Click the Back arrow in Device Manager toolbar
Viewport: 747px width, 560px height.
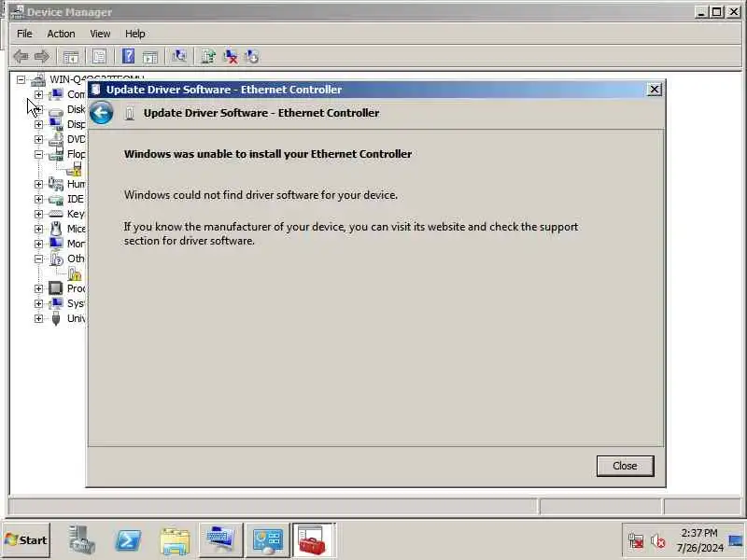point(21,57)
